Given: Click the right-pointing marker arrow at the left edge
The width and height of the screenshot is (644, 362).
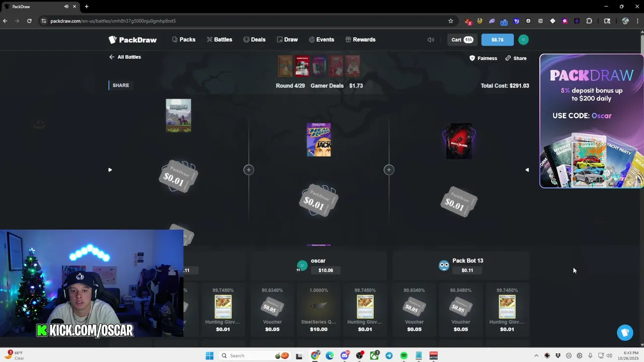Looking at the screenshot, I should [110, 170].
